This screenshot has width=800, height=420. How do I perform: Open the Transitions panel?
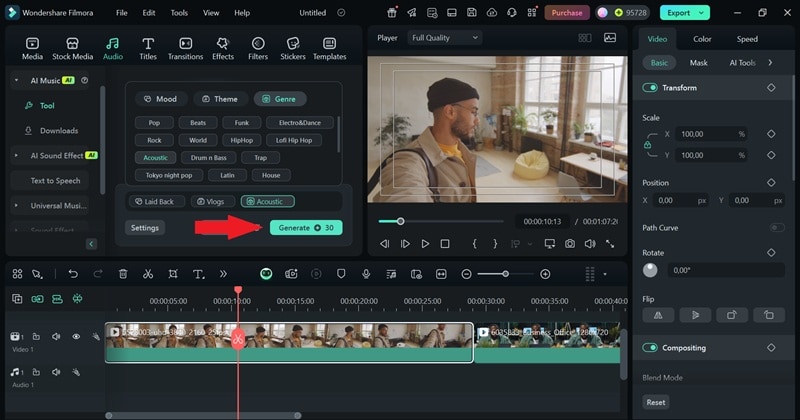(x=186, y=49)
